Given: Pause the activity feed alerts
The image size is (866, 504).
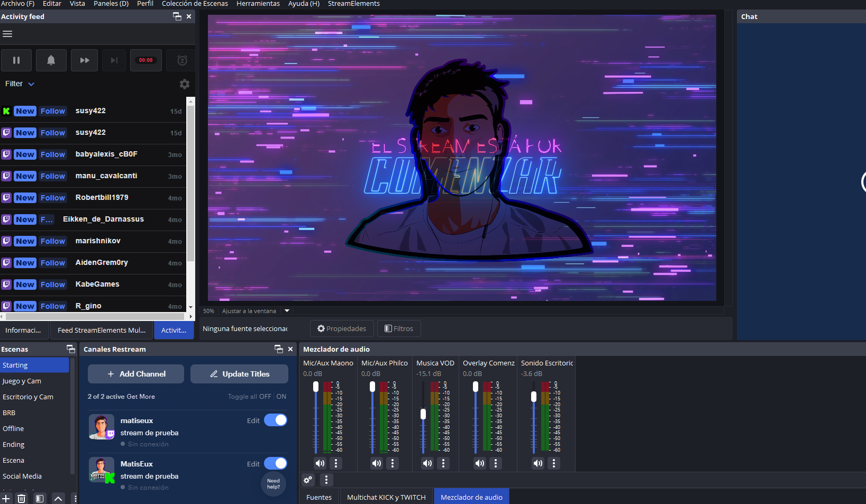Looking at the screenshot, I should click(x=16, y=60).
